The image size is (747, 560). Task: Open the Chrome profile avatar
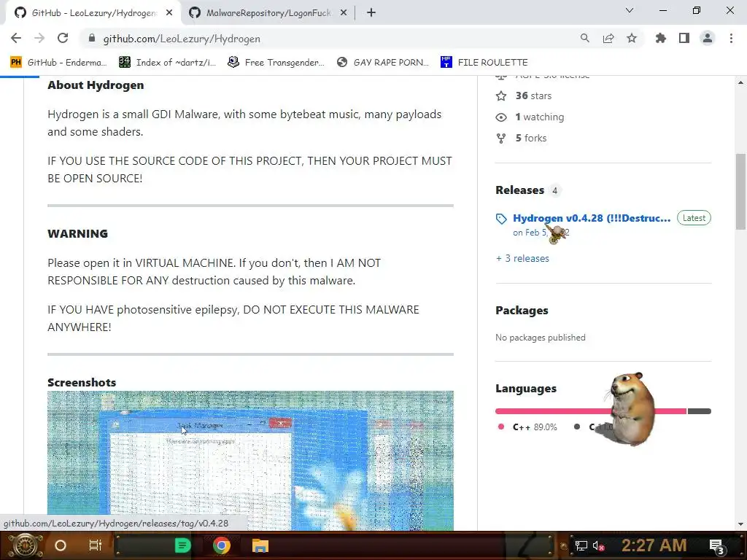[708, 38]
